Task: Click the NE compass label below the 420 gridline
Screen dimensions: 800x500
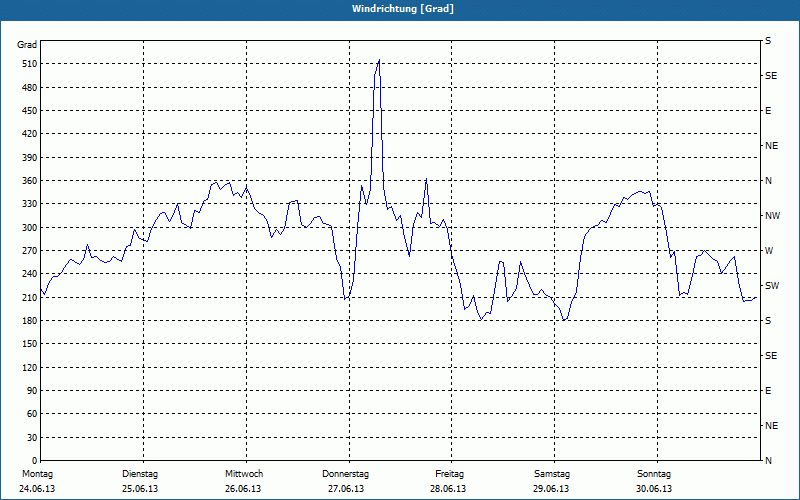Action: (x=771, y=146)
